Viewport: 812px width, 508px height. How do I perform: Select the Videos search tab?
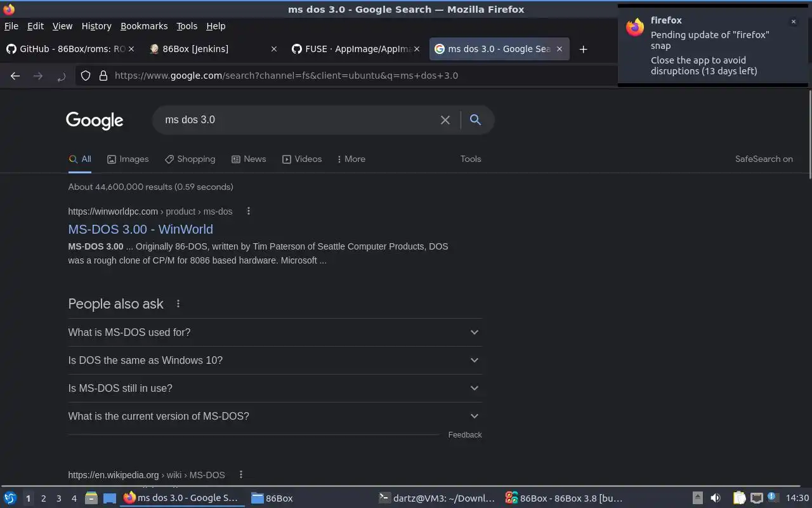point(302,159)
